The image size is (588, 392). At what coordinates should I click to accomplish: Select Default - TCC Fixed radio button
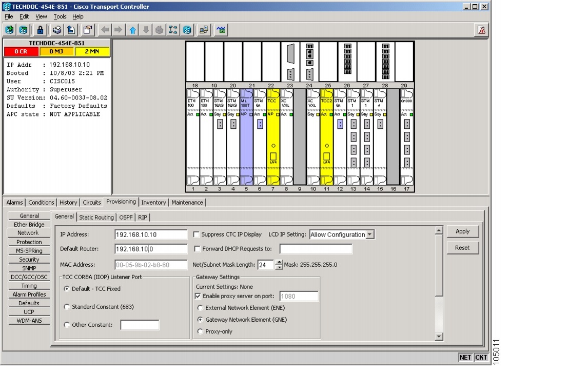click(x=67, y=289)
